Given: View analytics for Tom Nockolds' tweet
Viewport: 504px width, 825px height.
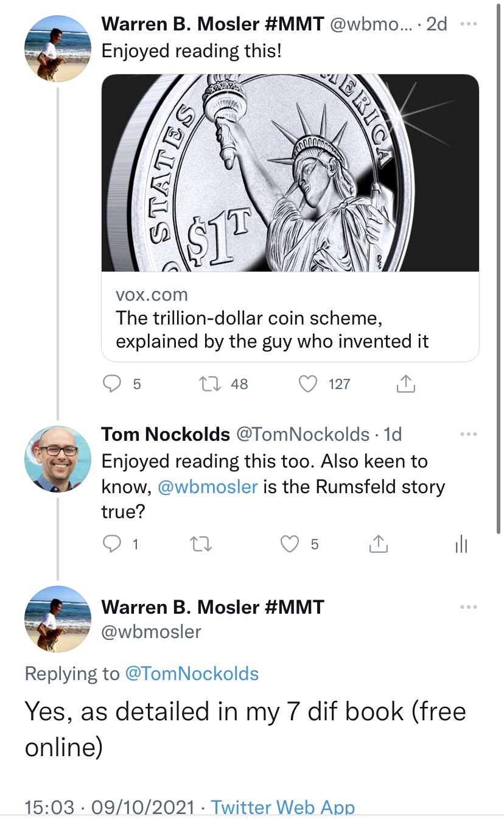Looking at the screenshot, I should (x=461, y=544).
